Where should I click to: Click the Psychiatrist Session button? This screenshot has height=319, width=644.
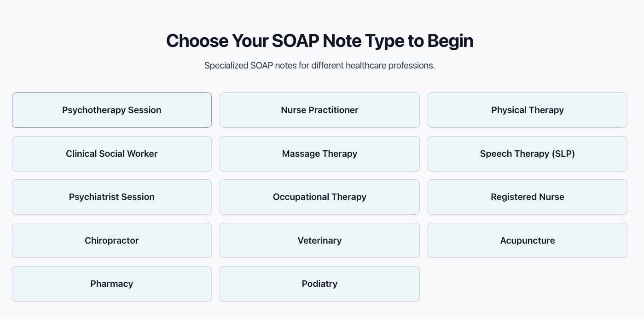[112, 197]
